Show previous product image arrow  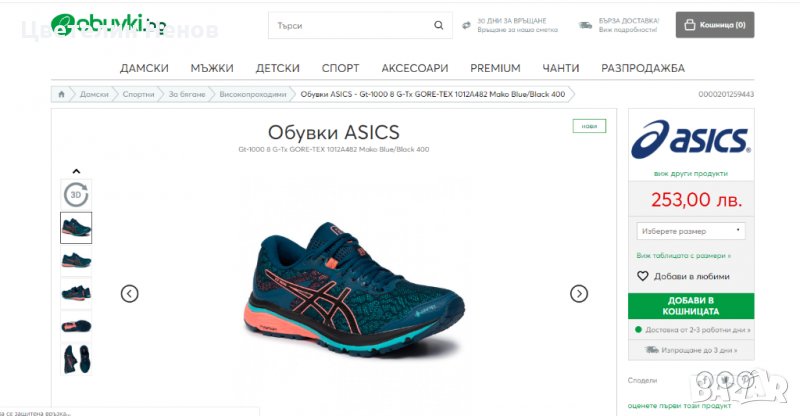[x=130, y=293]
